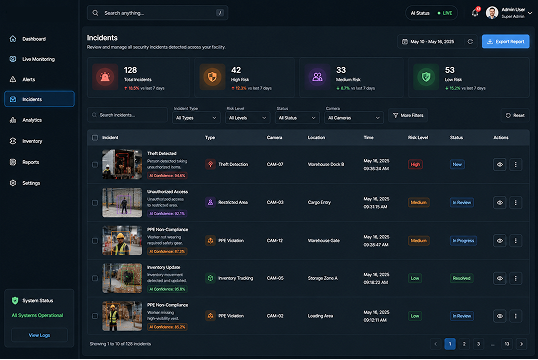This screenshot has width=538, height=360.
Task: Click the green shield Low Risk icon
Action: point(426,77)
